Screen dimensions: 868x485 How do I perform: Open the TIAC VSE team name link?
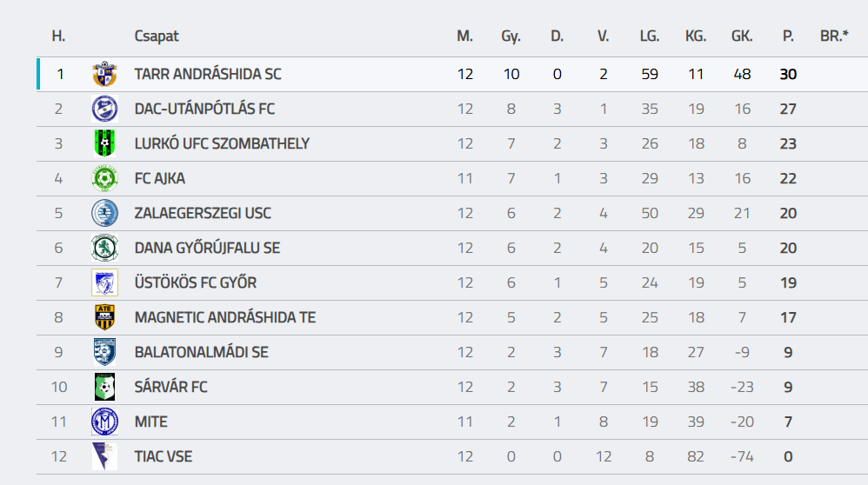click(164, 456)
